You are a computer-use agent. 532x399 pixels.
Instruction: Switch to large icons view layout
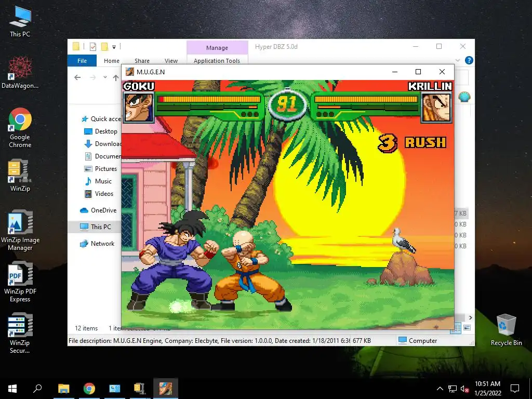pyautogui.click(x=467, y=328)
